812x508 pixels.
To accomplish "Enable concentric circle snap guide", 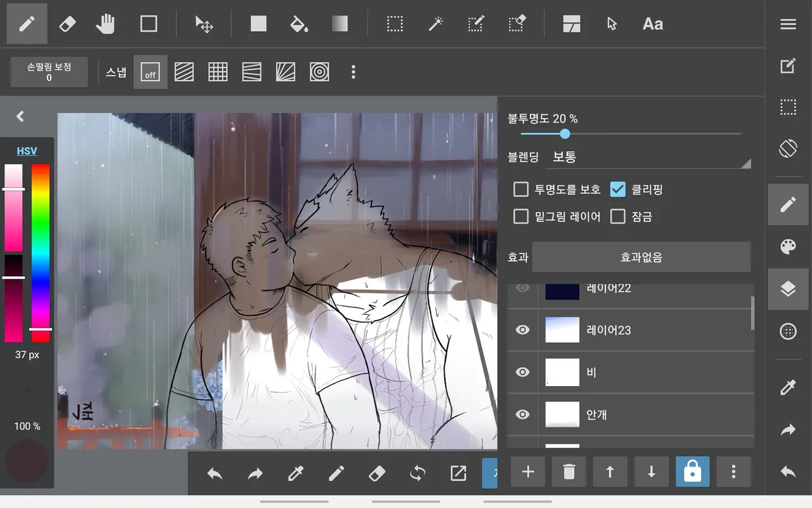I will pos(319,72).
